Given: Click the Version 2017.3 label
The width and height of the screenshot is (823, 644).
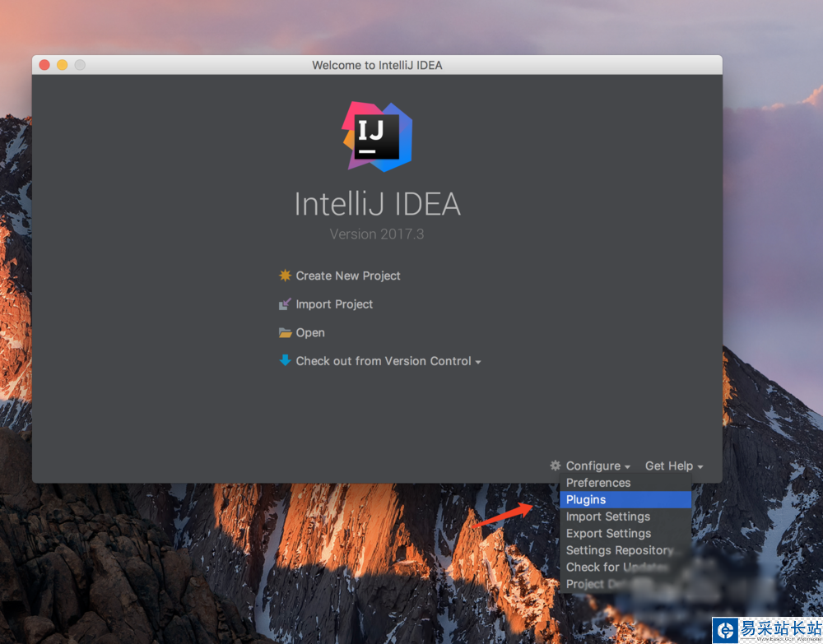Looking at the screenshot, I should (377, 234).
